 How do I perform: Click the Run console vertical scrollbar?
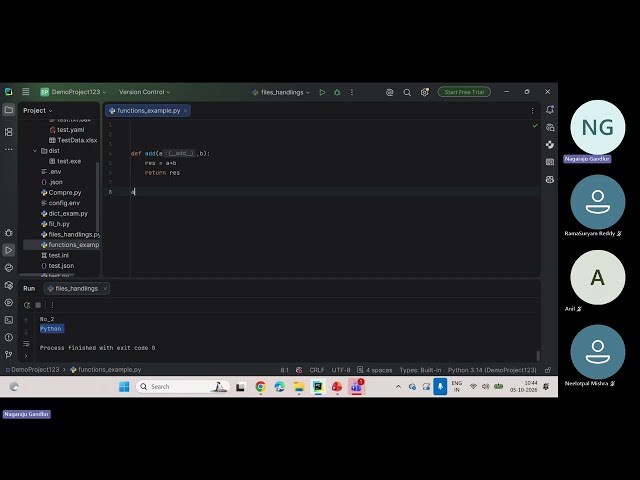tap(538, 356)
